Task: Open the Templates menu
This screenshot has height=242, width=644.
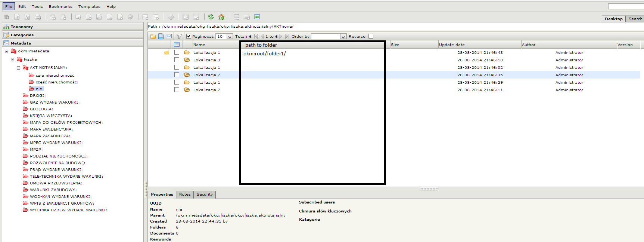Action: click(89, 6)
